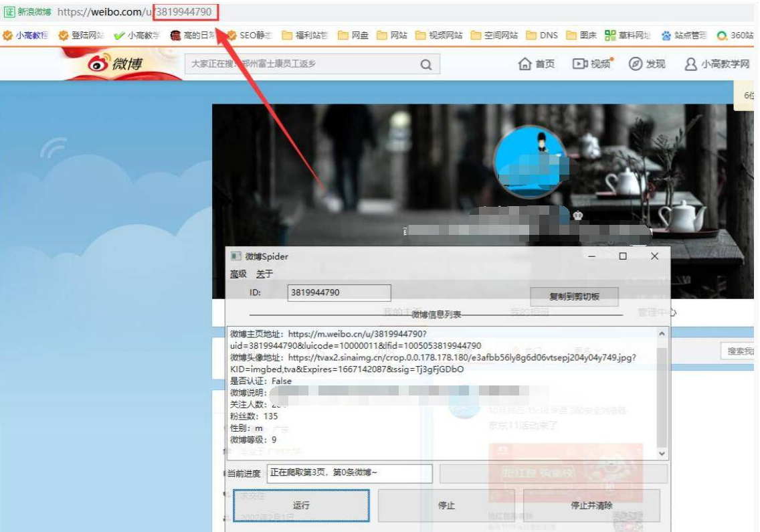Viewport: 760px width, 532px height.
Task: Click the 微博Spider window app icon
Action: click(x=235, y=256)
